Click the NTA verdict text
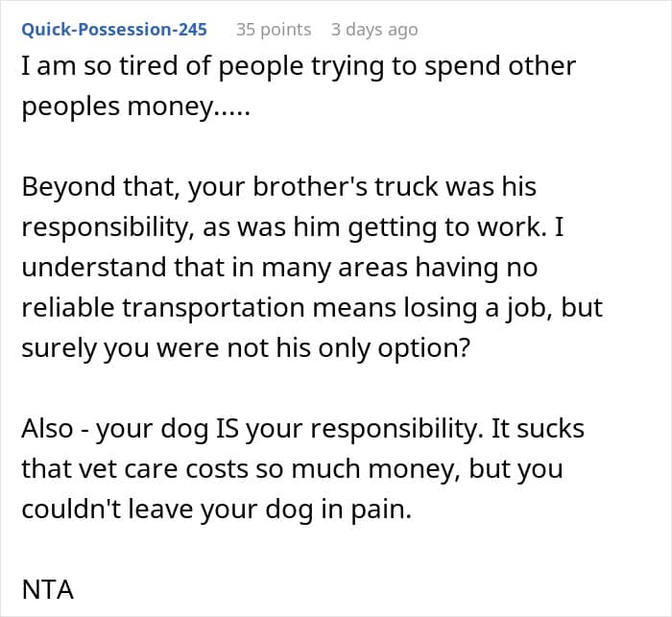The height and width of the screenshot is (617, 672). coord(47,589)
